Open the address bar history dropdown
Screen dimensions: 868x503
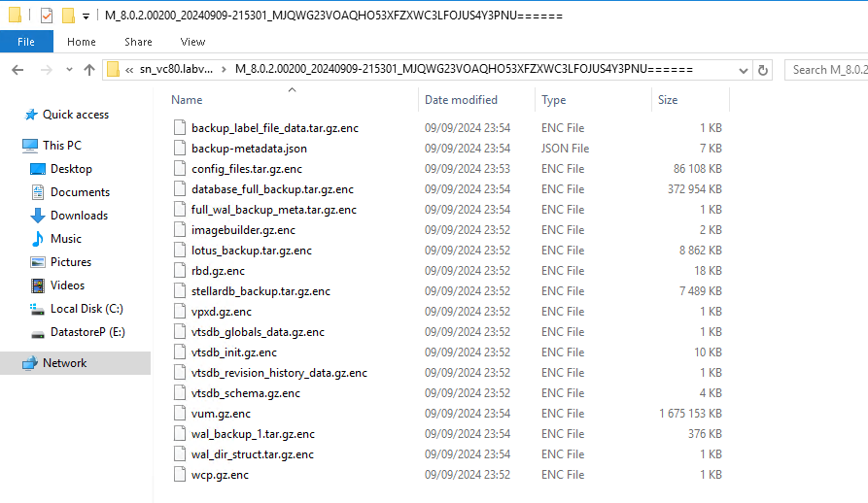coord(743,70)
